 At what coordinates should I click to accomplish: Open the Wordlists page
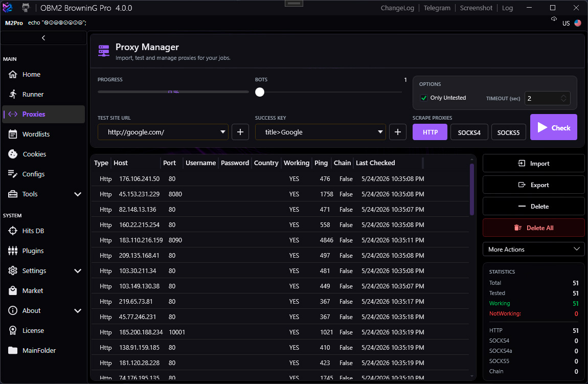(43, 134)
